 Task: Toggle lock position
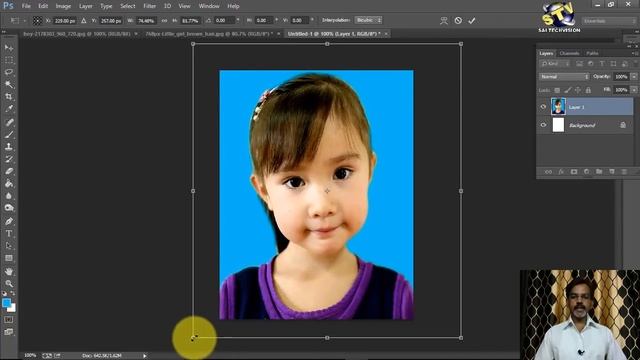pos(578,90)
